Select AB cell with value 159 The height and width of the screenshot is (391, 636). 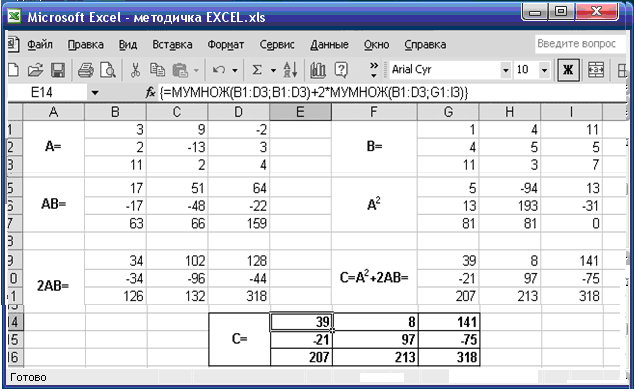[238, 223]
